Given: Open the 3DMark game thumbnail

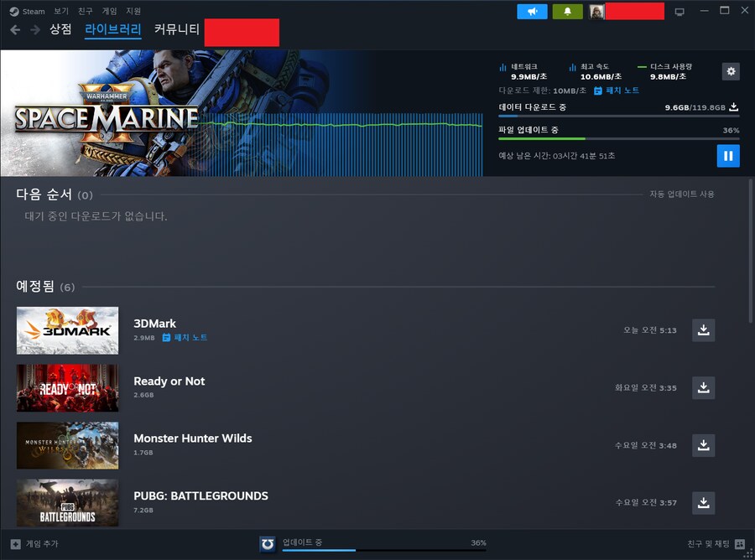Looking at the screenshot, I should pos(67,330).
